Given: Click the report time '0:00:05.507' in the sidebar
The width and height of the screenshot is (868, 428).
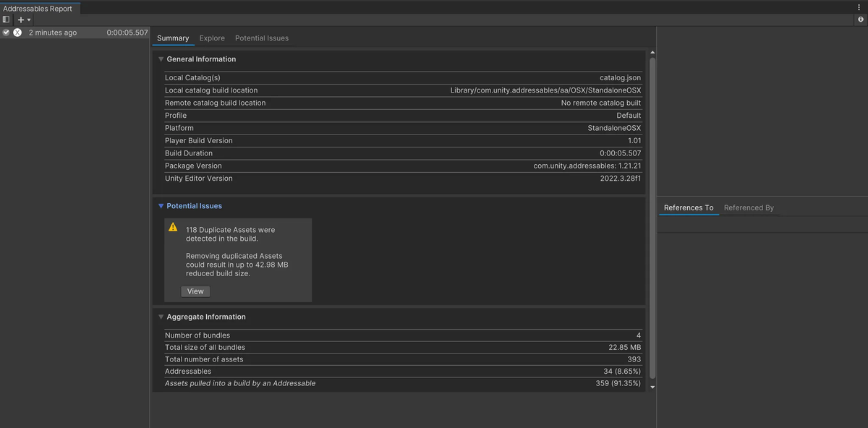Looking at the screenshot, I should point(127,33).
